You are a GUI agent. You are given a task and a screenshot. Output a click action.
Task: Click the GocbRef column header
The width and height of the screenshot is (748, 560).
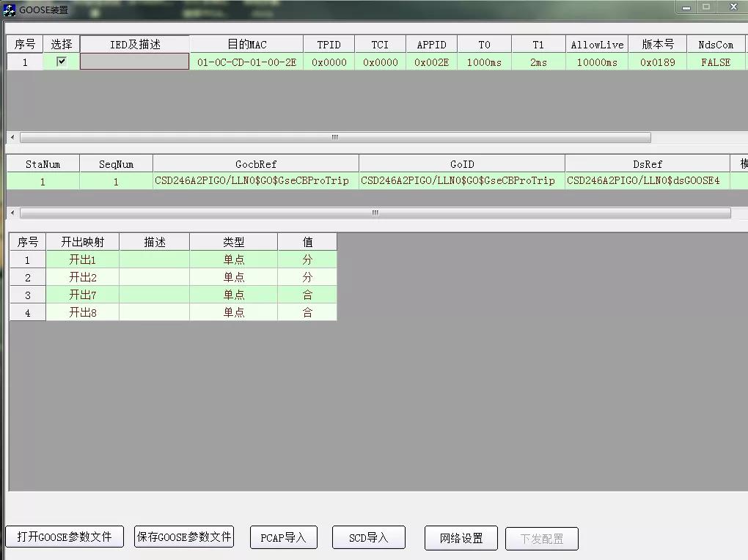256,164
